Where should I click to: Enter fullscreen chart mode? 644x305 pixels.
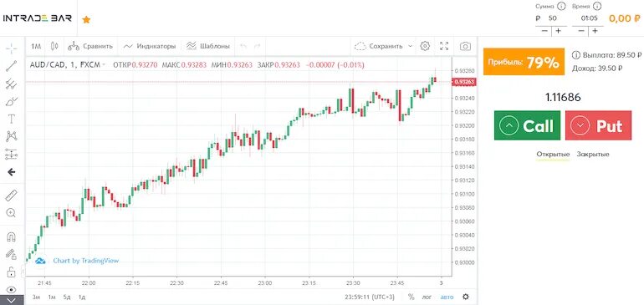(444, 46)
